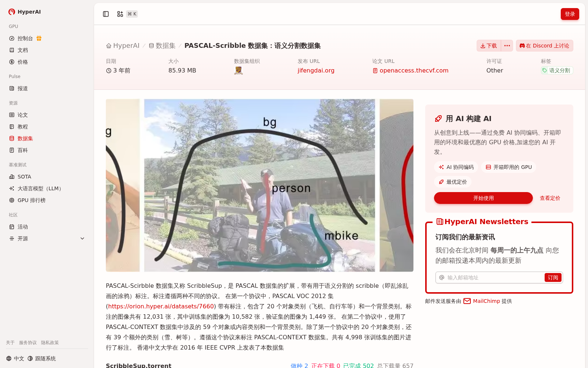This screenshot has width=588, height=368.
Task: Click the 做种 2 seeding stat
Action: click(x=299, y=365)
